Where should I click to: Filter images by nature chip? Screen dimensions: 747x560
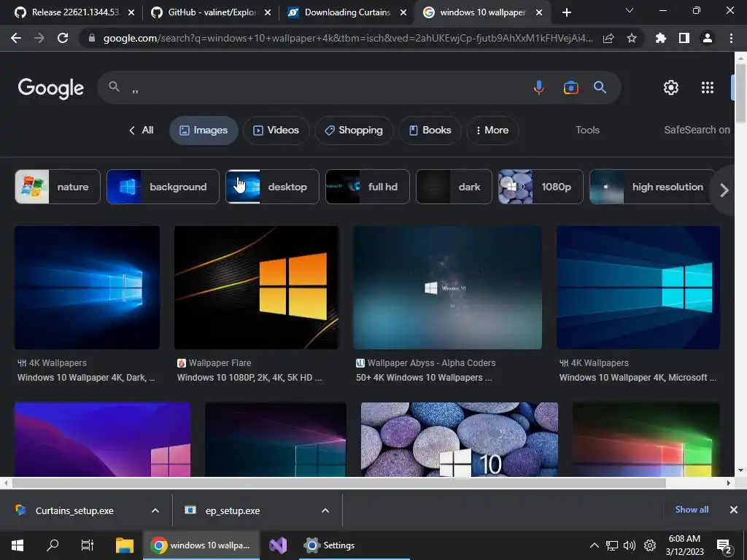(58, 187)
